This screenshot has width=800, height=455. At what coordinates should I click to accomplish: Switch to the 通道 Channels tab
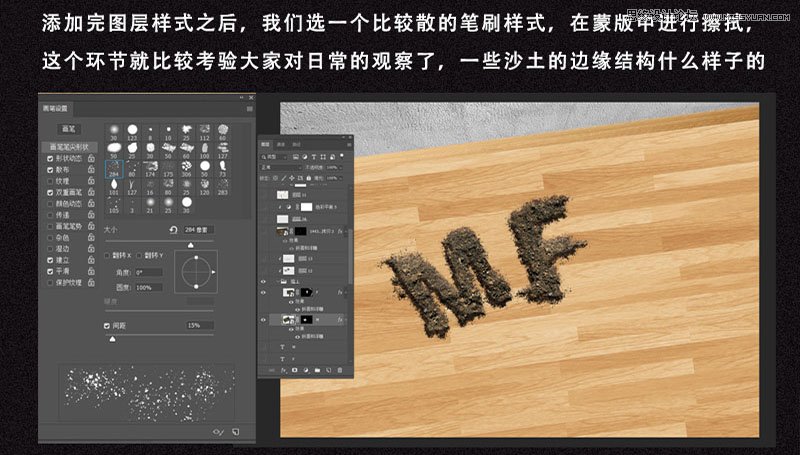(x=281, y=144)
